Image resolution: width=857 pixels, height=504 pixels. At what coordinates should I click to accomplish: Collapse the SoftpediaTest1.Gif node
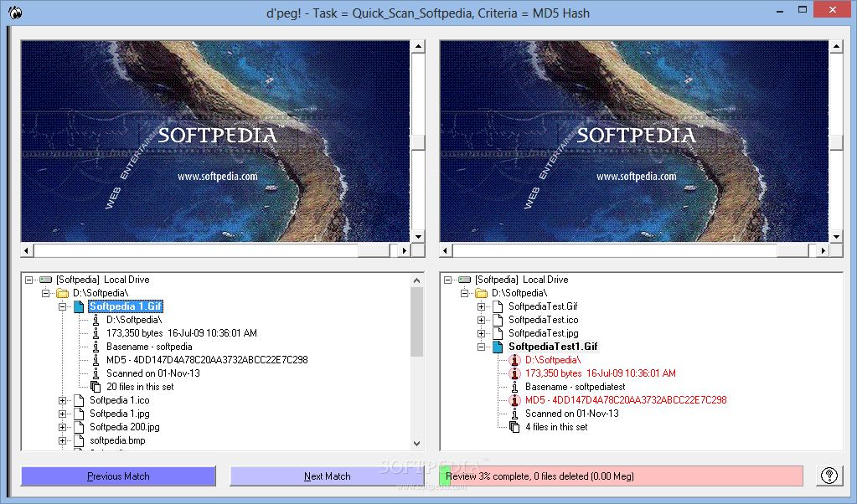[x=481, y=347]
